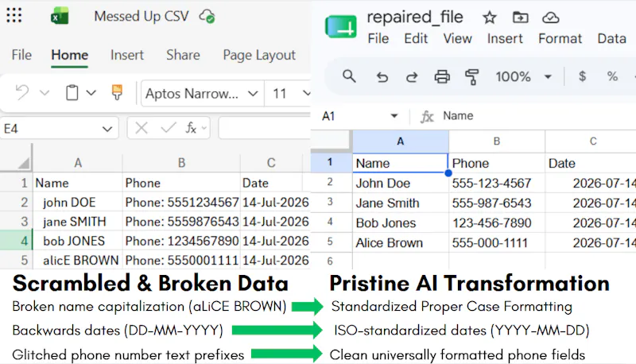636x364 pixels.
Task: Expand the E4 Name Box dropdown
Action: pyautogui.click(x=107, y=130)
